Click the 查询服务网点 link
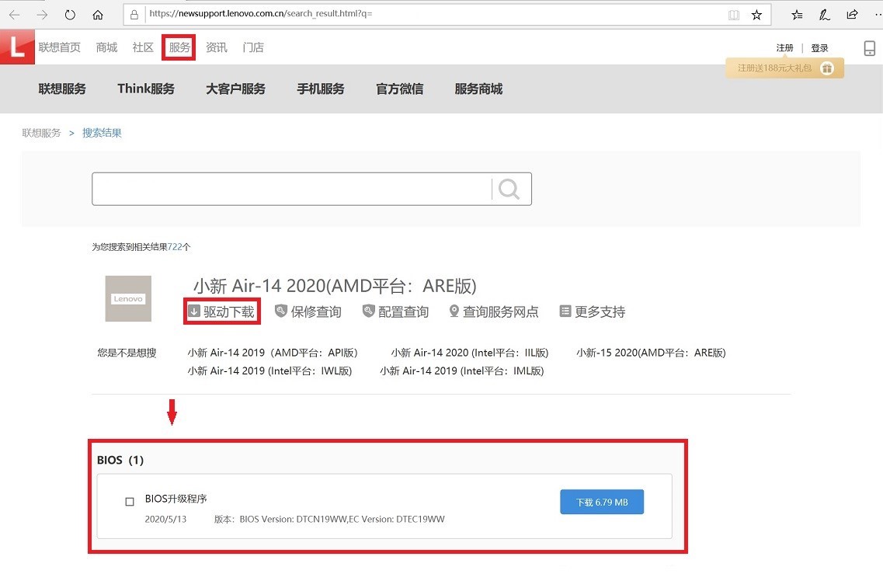 pos(501,311)
